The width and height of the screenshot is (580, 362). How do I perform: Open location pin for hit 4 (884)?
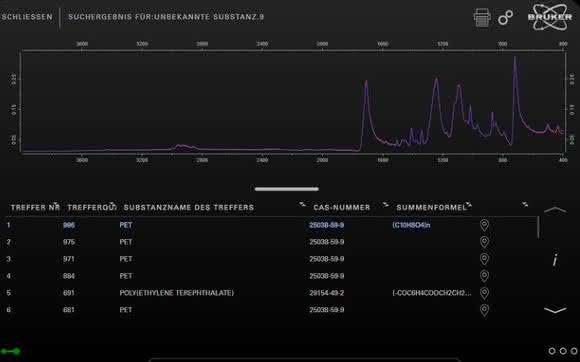coord(484,276)
